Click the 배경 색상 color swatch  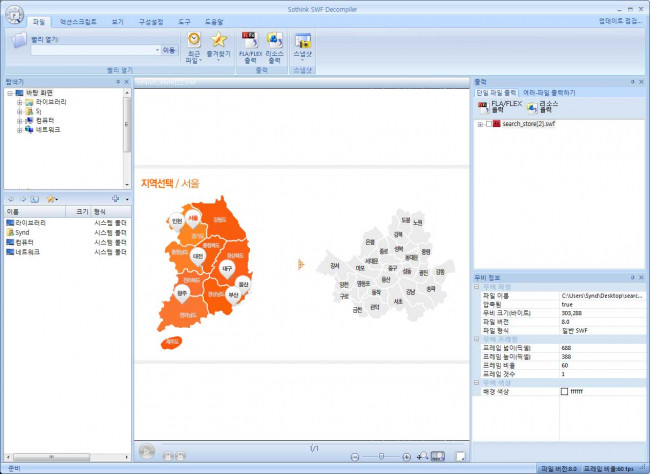coord(564,391)
